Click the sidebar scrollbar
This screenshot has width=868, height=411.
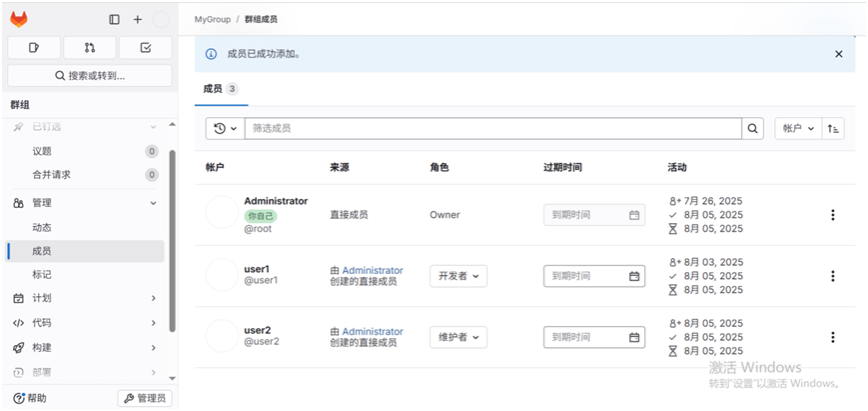click(172, 241)
